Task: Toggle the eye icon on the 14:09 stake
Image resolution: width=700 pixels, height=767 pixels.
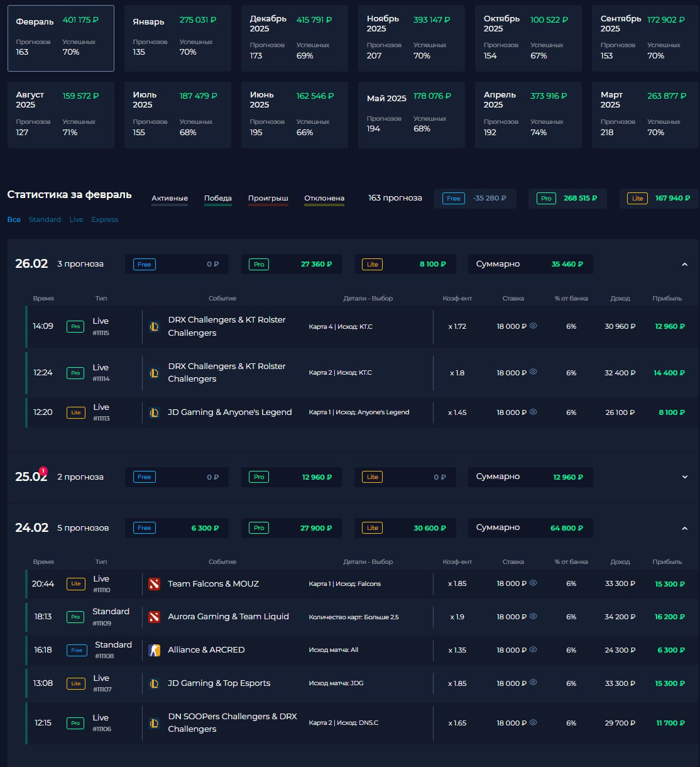Action: tap(533, 326)
